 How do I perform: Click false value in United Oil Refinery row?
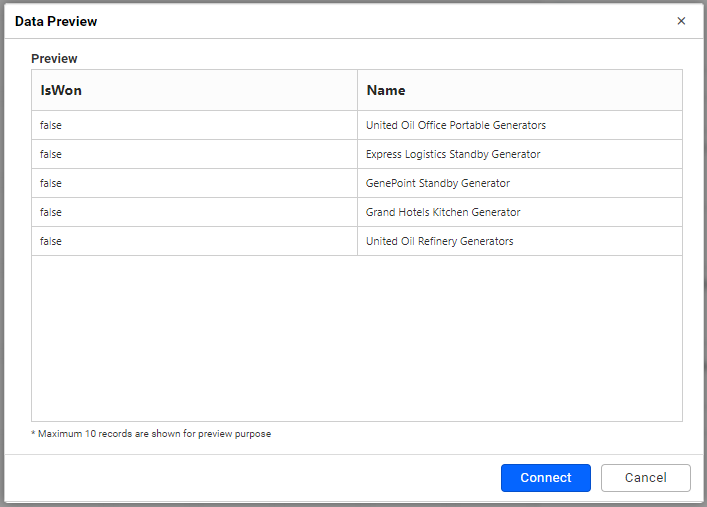[x=51, y=241]
